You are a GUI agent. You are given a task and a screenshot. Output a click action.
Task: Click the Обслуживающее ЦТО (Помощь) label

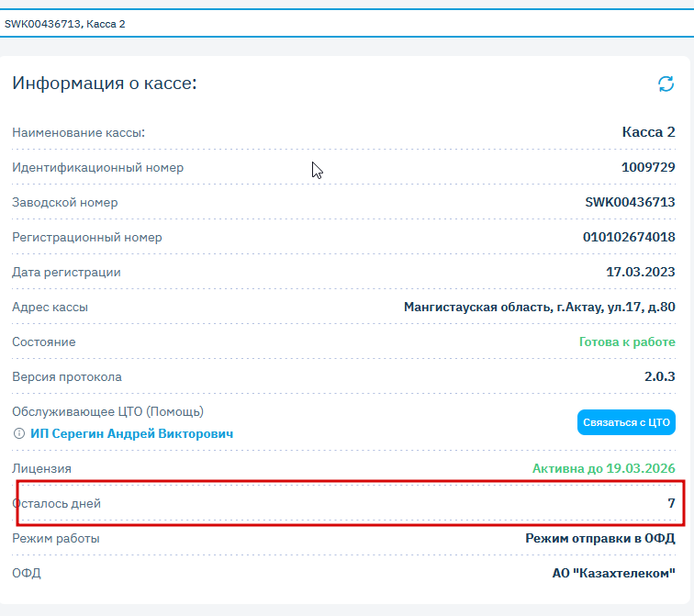click(107, 411)
